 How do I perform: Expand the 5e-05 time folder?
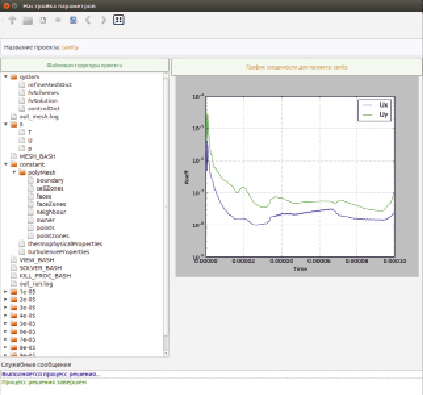[6, 323]
